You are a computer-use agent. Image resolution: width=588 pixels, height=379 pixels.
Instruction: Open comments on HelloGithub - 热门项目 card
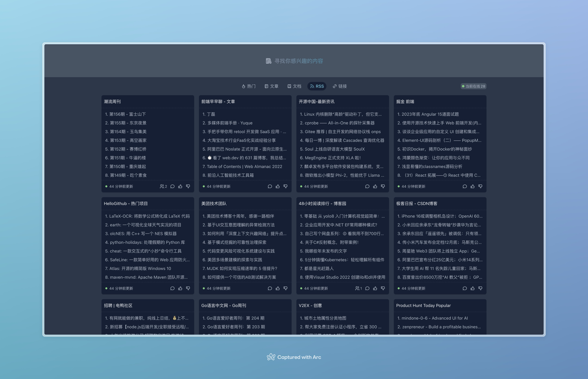click(172, 288)
